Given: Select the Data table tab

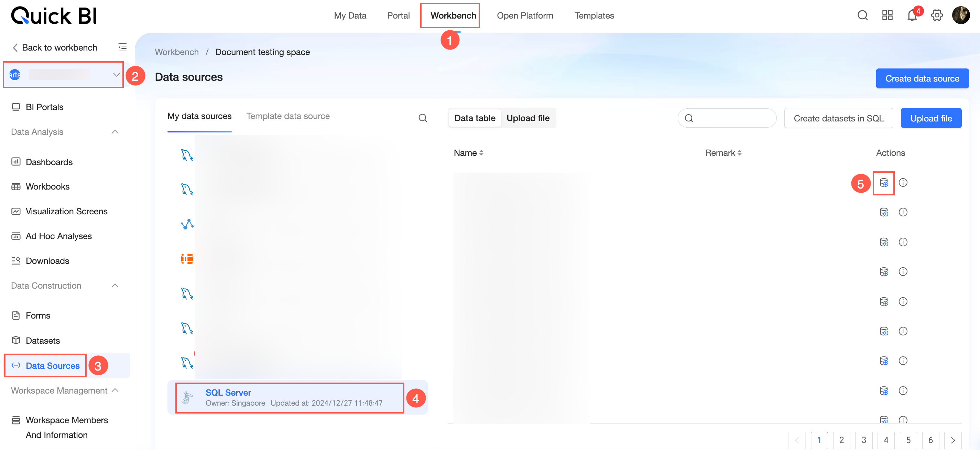Looking at the screenshot, I should pyautogui.click(x=475, y=118).
